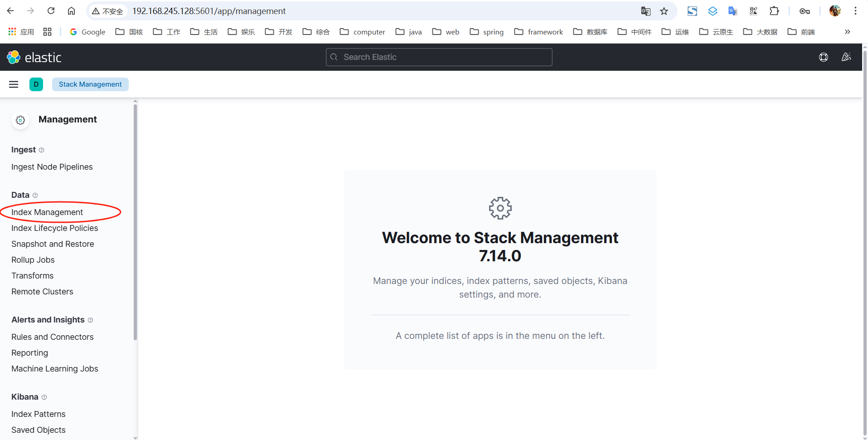The width and height of the screenshot is (868, 440).
Task: Open Machine Learning Jobs
Action: 55,369
